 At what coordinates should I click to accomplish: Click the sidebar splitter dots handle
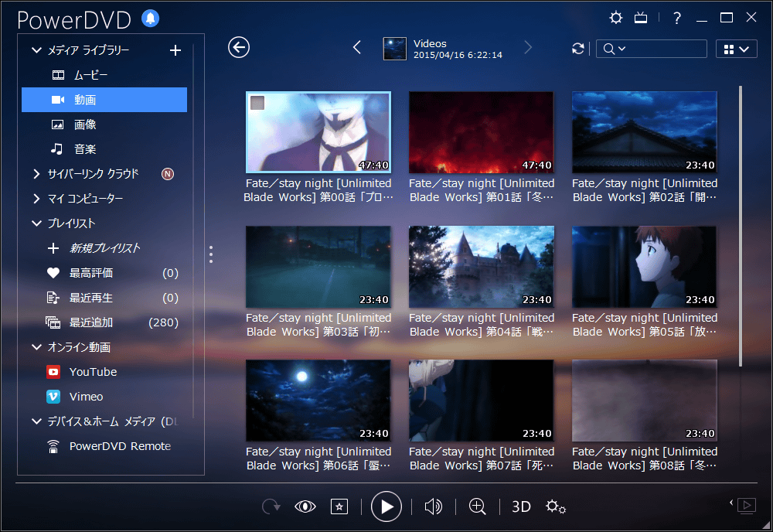point(211,254)
